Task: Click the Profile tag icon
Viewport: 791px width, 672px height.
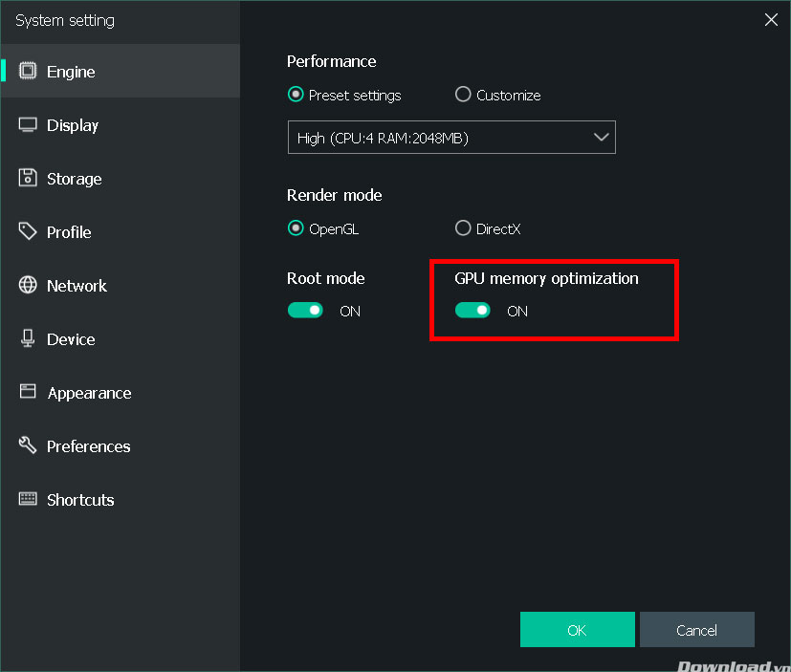Action: (28, 232)
